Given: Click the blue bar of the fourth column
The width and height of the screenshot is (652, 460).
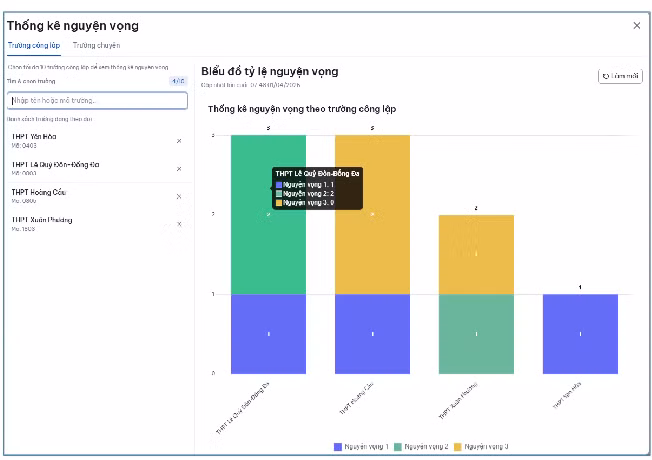Looking at the screenshot, I should tap(580, 333).
